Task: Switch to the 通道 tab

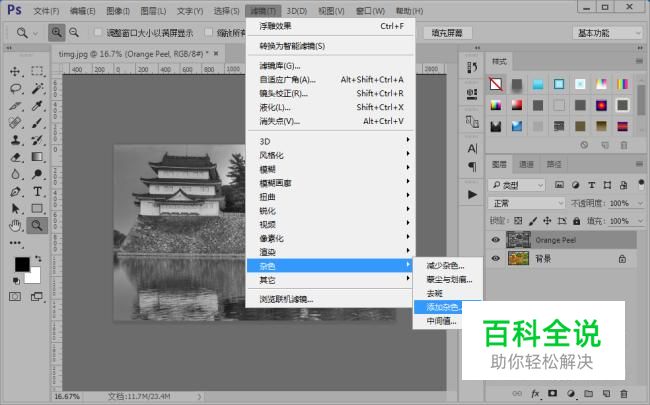Action: [x=526, y=165]
